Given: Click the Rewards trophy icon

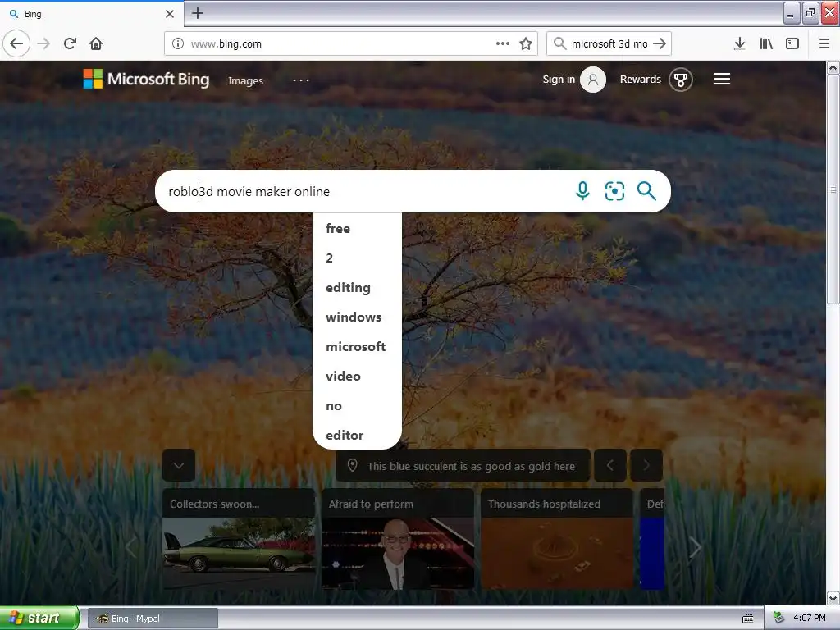Looking at the screenshot, I should (x=680, y=80).
